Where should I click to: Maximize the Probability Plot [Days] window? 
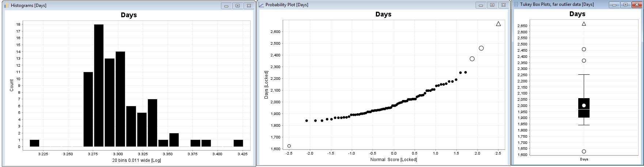492,5
